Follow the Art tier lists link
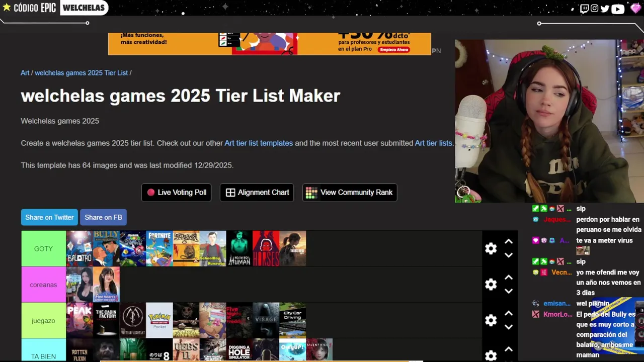644x362 pixels. 433,143
